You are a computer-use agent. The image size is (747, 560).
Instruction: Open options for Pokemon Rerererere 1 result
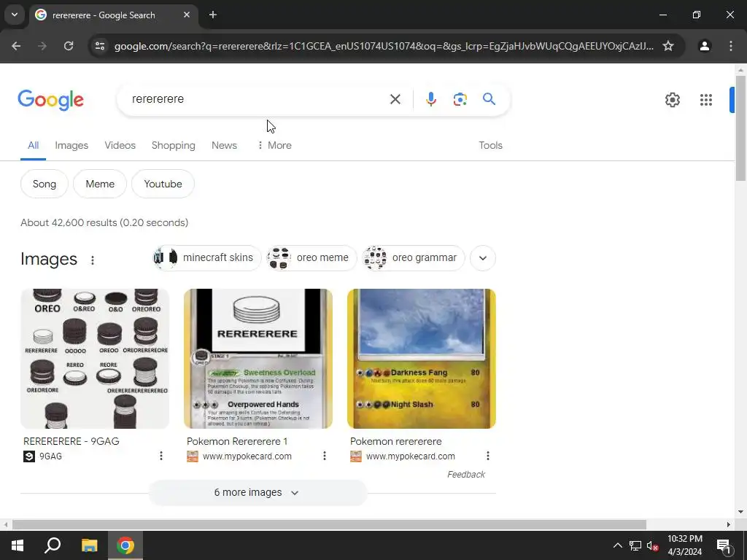(325, 456)
